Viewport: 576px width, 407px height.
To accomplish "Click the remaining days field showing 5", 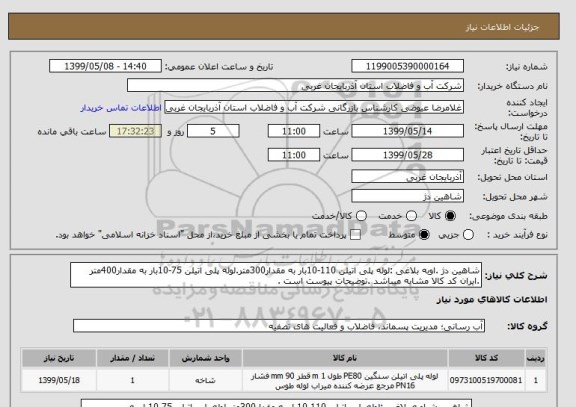I will click(213, 131).
